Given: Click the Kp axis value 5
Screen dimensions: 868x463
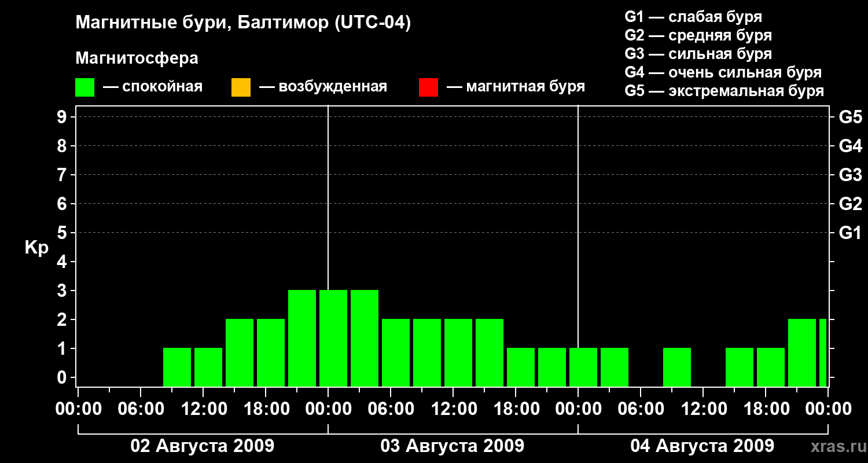Looking at the screenshot, I should pyautogui.click(x=63, y=233).
